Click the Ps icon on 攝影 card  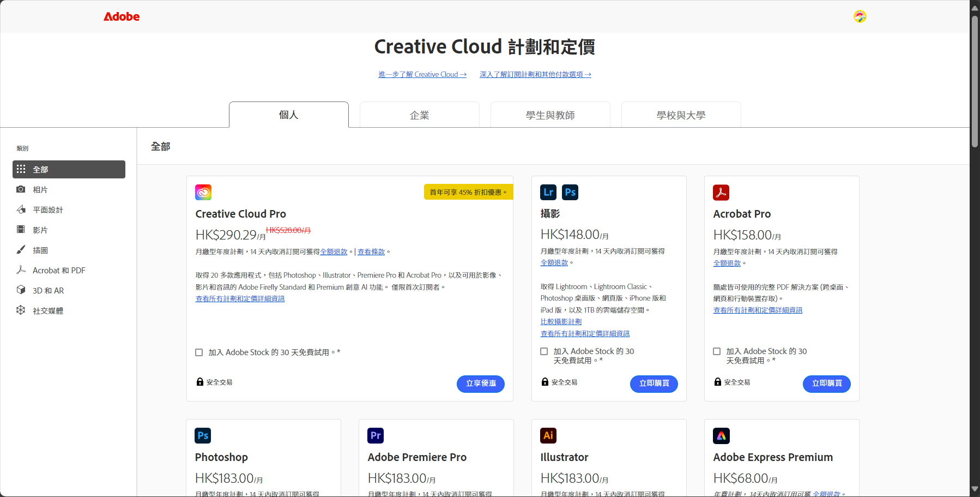[x=570, y=192]
